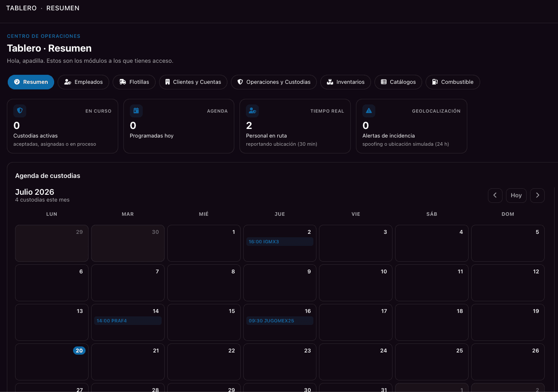This screenshot has width=558, height=392.
Task: Click the building icon in Clientes y Cuentas tab
Action: [x=168, y=82]
